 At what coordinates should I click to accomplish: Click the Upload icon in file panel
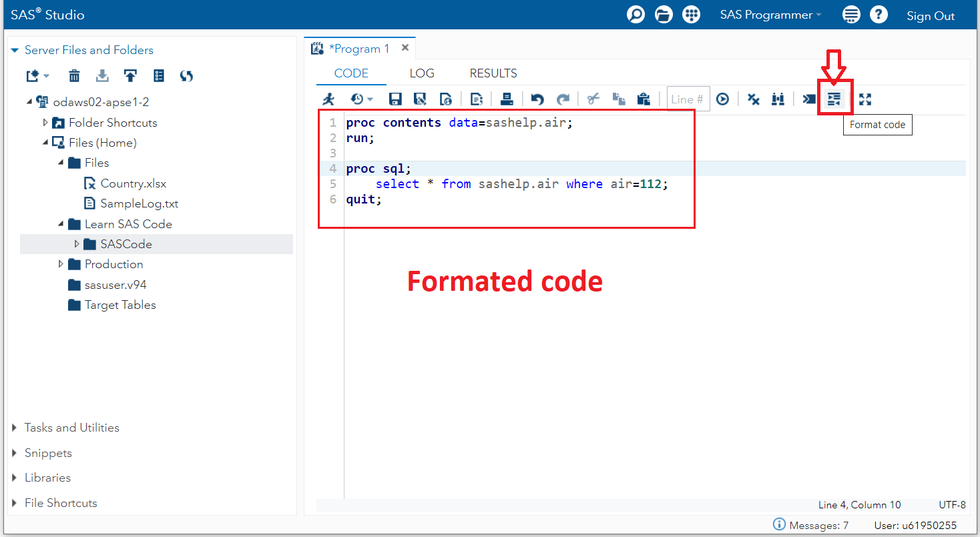[x=130, y=76]
